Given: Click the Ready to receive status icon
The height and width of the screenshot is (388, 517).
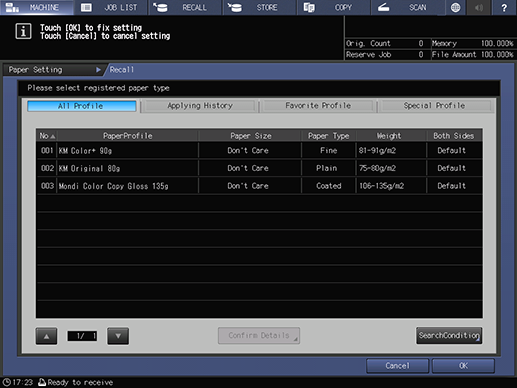Looking at the screenshot, I should pyautogui.click(x=42, y=382).
